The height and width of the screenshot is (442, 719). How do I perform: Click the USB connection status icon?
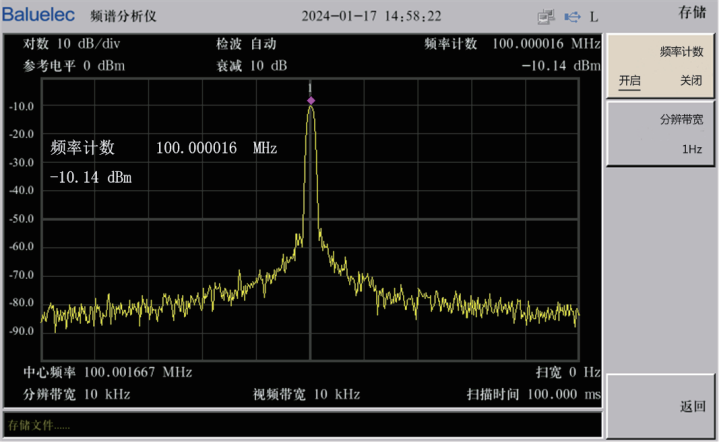tap(573, 16)
